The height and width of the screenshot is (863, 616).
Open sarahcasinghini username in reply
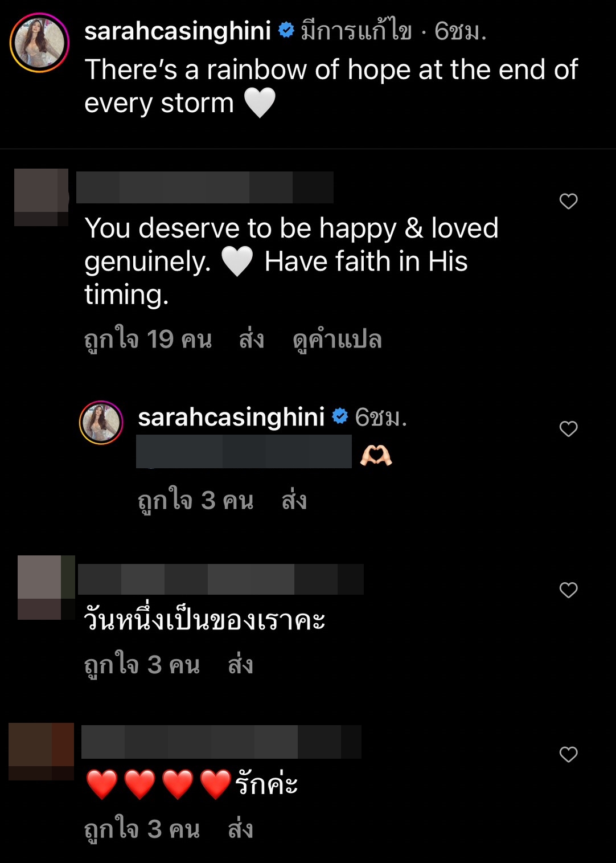pos(231,417)
